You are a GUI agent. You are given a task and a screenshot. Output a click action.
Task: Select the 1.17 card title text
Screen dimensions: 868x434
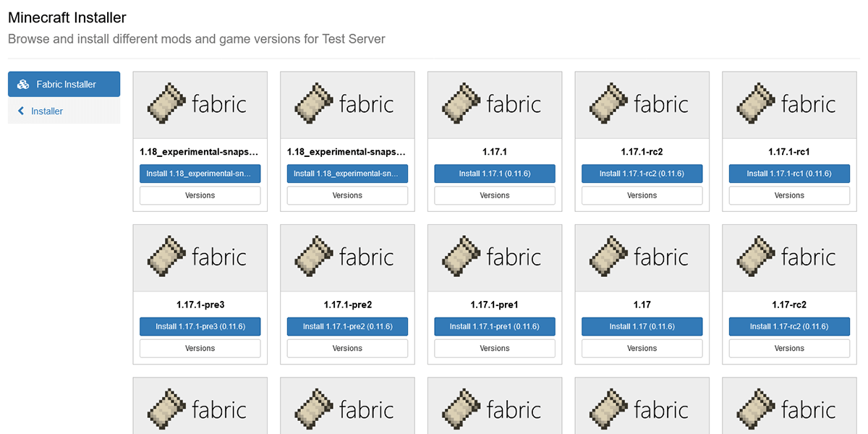coord(642,305)
